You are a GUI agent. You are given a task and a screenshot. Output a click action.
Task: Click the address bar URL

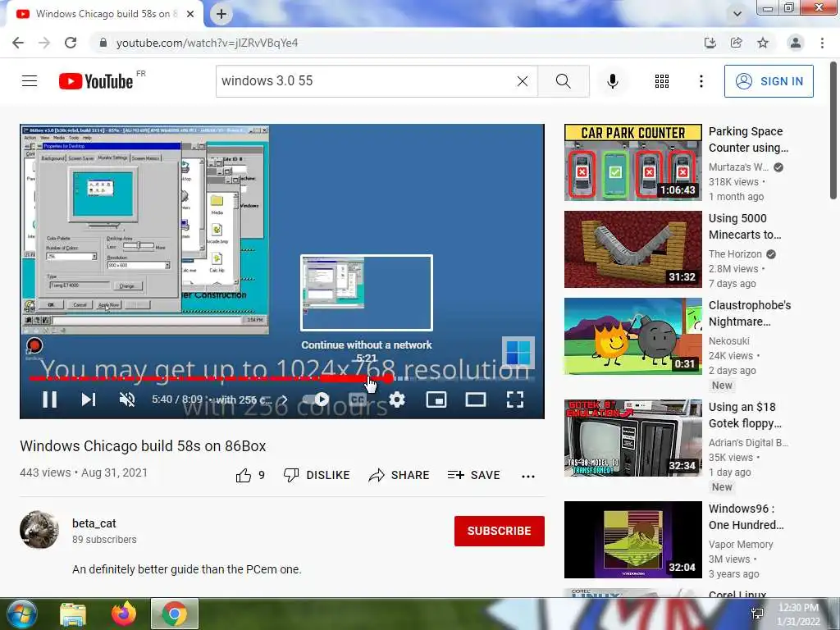tap(207, 43)
